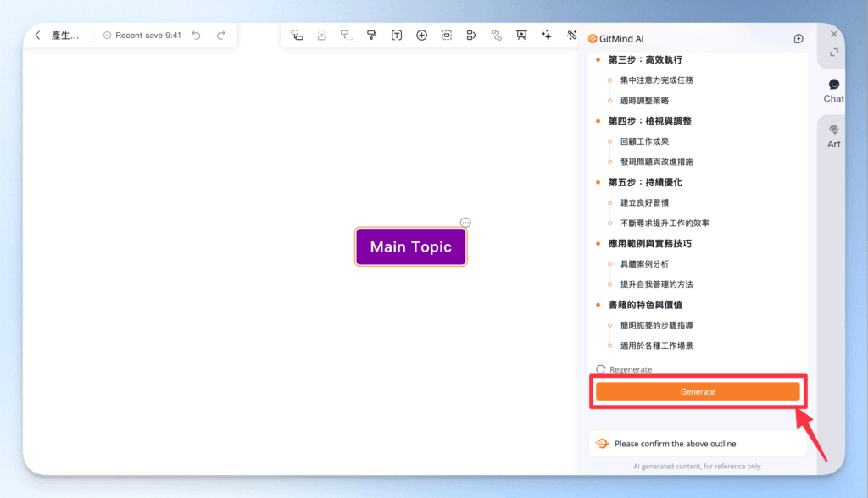This screenshot has width=868, height=498.
Task: Click the undo arrow
Action: point(198,35)
